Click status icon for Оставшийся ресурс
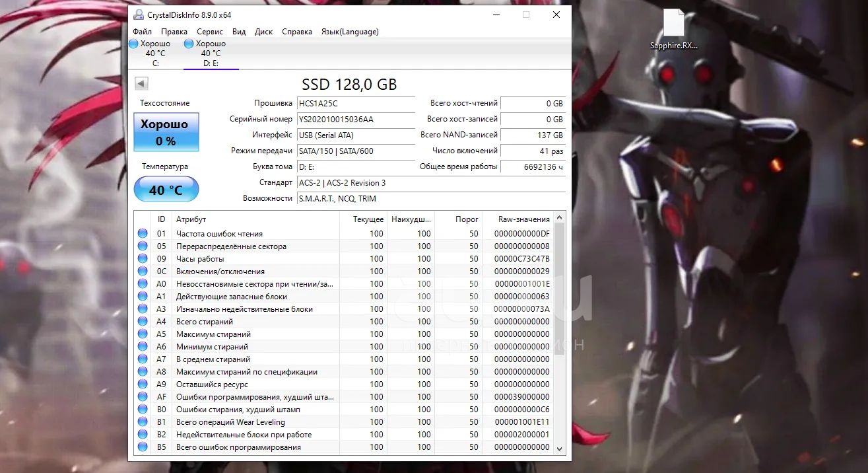This screenshot has width=868, height=473. 143,384
